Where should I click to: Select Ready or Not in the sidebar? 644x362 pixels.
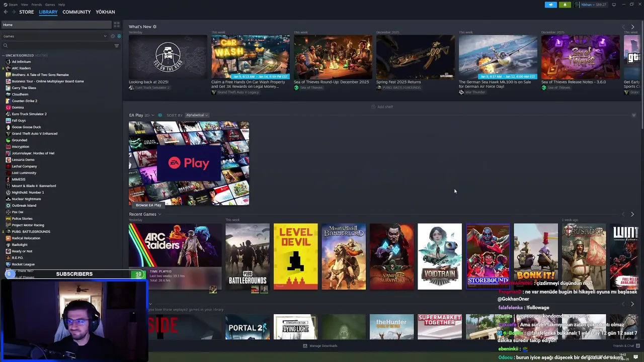pyautogui.click(x=22, y=251)
